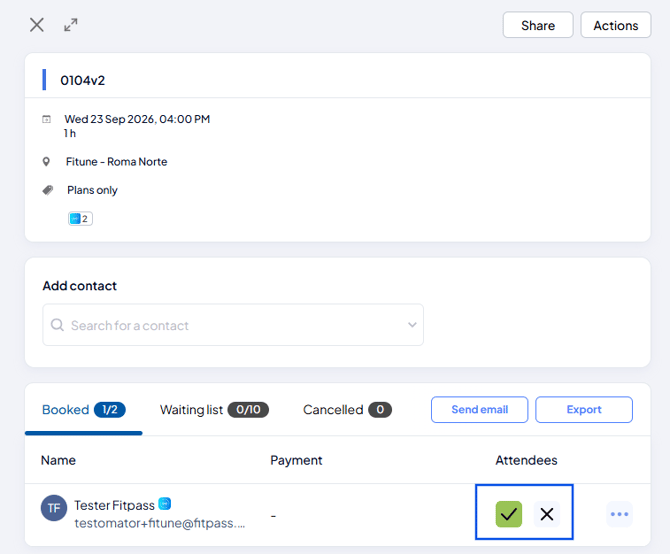This screenshot has height=554, width=670.
Task: Click the Tester Fitpass name
Action: click(115, 505)
